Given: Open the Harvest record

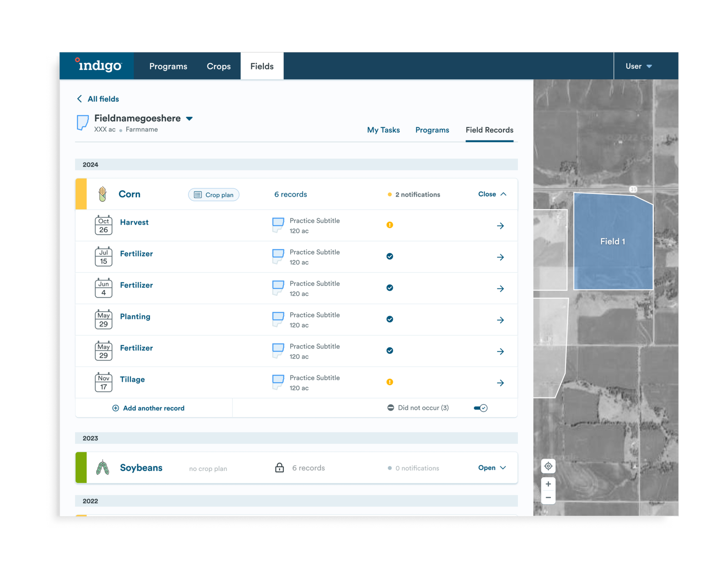Looking at the screenshot, I should pos(134,222).
